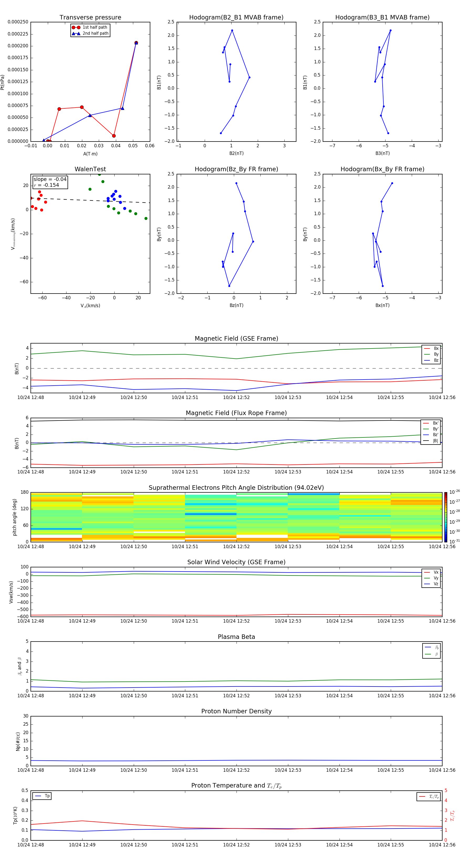Click the 'Vz' entry in velocity legend
473x868 pixels.
click(431, 584)
